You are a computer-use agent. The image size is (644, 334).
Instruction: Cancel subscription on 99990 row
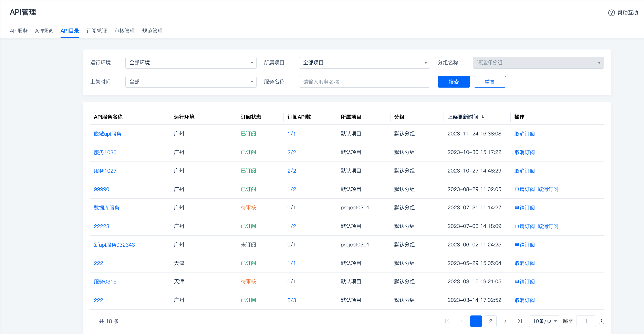pos(548,189)
